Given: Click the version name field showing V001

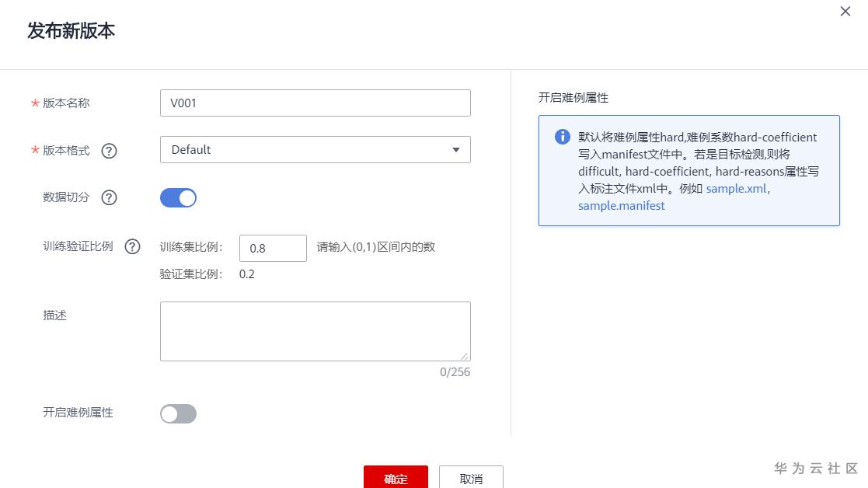Looking at the screenshot, I should click(315, 103).
